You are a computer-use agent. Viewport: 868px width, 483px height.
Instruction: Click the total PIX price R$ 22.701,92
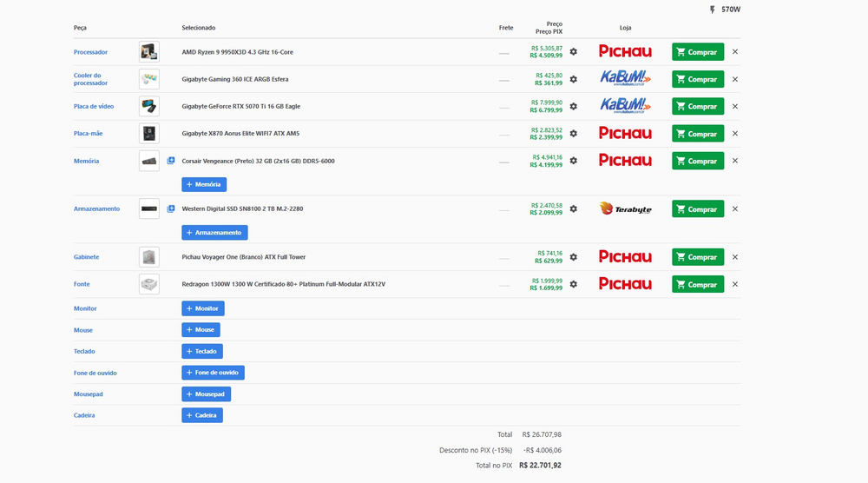point(540,466)
